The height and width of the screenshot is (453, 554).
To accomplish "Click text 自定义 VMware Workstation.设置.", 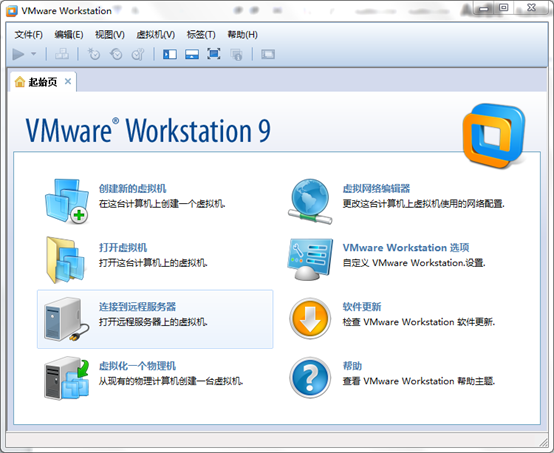I will 414,263.
